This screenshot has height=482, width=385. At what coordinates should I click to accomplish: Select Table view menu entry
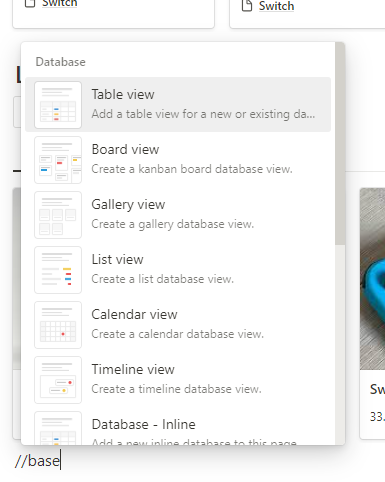click(178, 105)
